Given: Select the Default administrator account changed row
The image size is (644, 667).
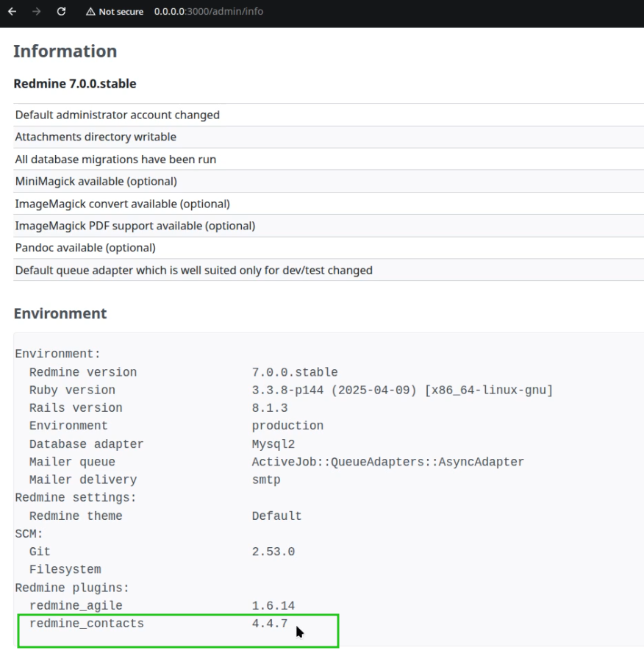Looking at the screenshot, I should click(x=329, y=115).
